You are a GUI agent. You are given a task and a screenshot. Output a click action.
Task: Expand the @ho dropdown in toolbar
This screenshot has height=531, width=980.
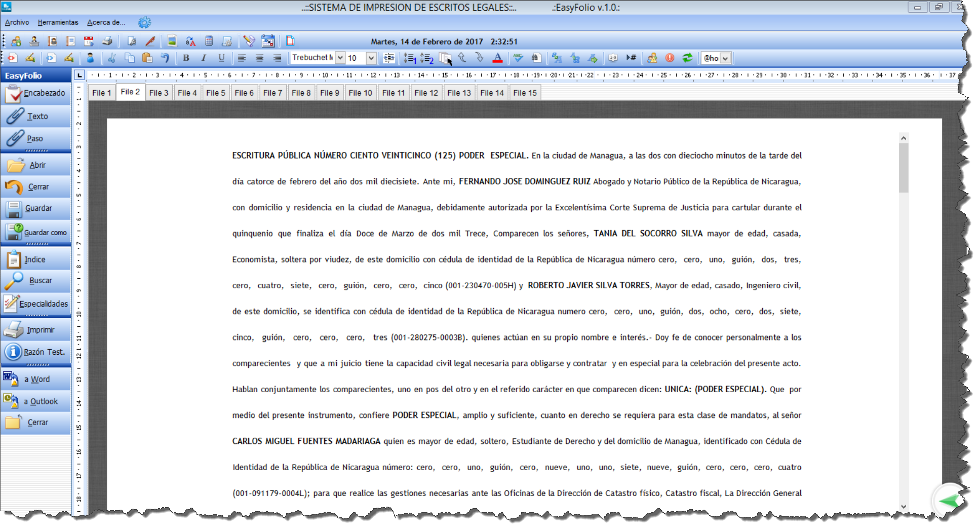coord(725,58)
